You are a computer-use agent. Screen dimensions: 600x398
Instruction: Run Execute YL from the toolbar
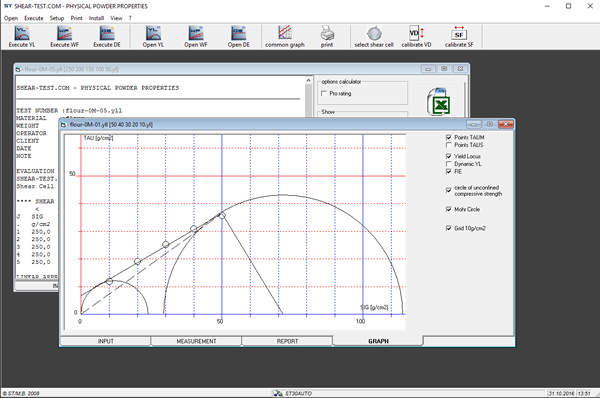[x=22, y=37]
